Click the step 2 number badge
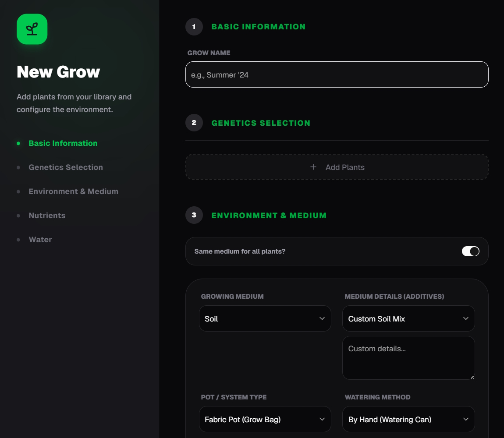This screenshot has width=504, height=438. [x=194, y=123]
